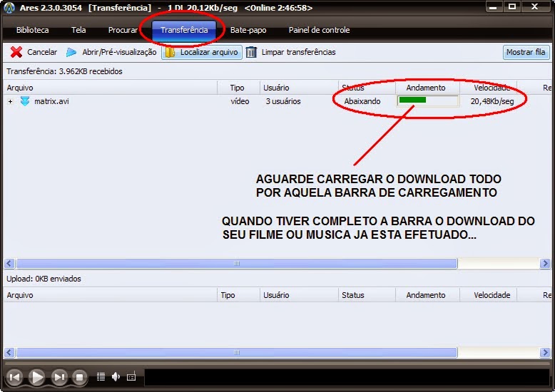Click the vídeo type cell
Viewport: 555px width, 392px height.
(x=240, y=101)
